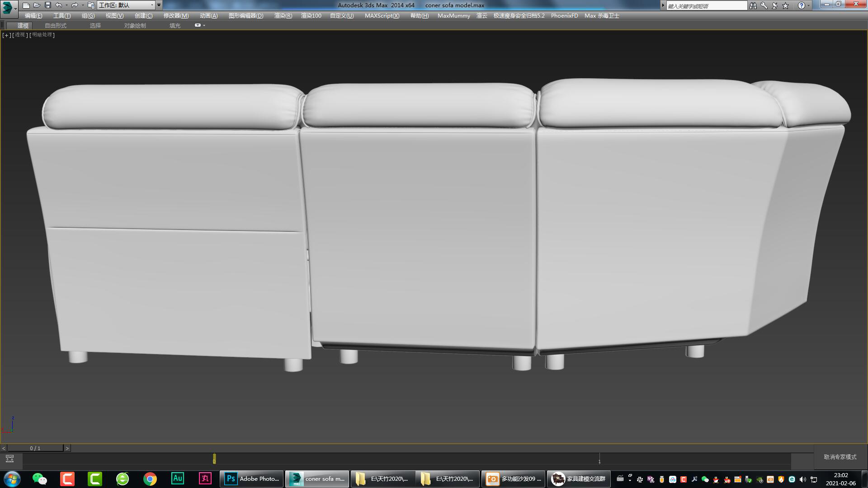The height and width of the screenshot is (488, 868).
Task: Save the scene with the Save icon
Action: coord(47,5)
